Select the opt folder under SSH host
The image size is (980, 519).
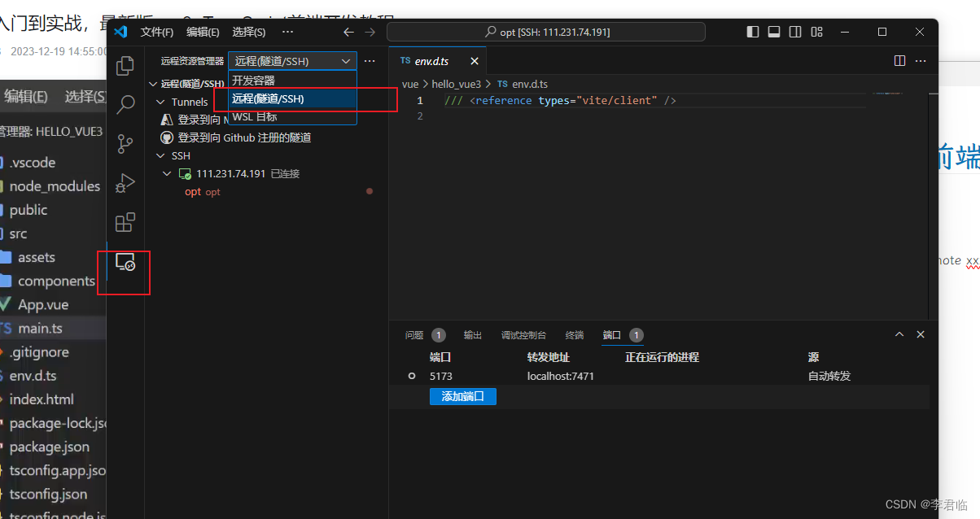(x=193, y=192)
